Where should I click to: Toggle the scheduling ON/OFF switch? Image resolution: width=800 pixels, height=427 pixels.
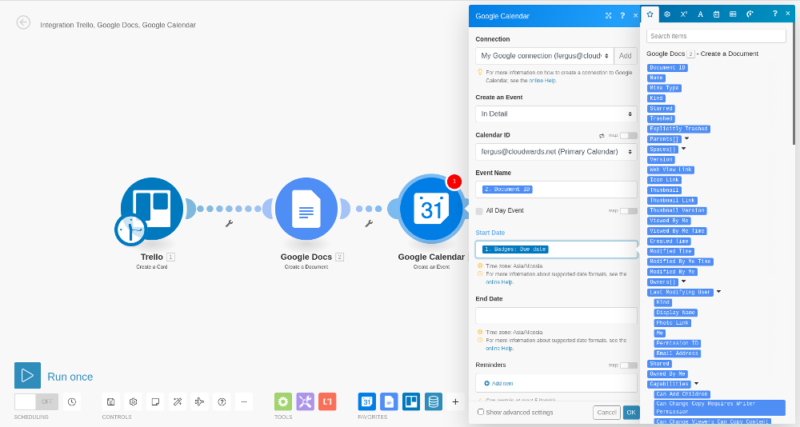(36, 401)
